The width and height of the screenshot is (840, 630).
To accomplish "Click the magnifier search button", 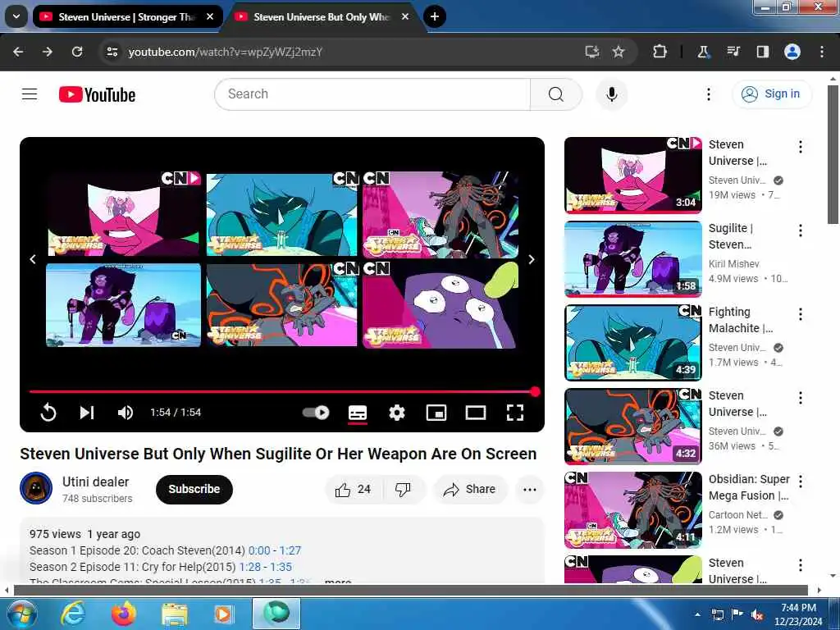I will [556, 94].
